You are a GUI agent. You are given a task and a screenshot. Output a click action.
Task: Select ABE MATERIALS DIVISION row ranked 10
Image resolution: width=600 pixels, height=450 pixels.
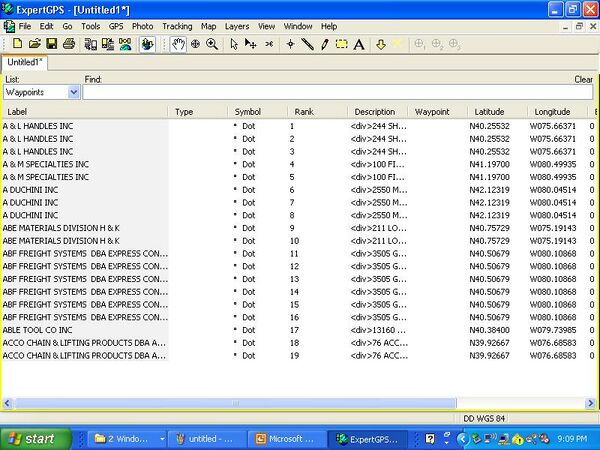click(299, 241)
